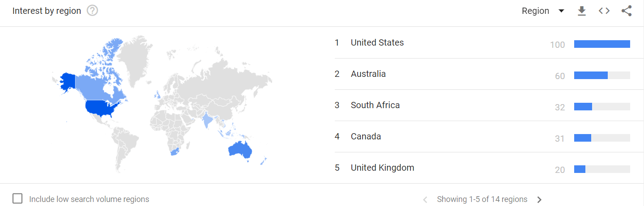The height and width of the screenshot is (206, 644).
Task: Click India on the world map
Action: click(207, 121)
